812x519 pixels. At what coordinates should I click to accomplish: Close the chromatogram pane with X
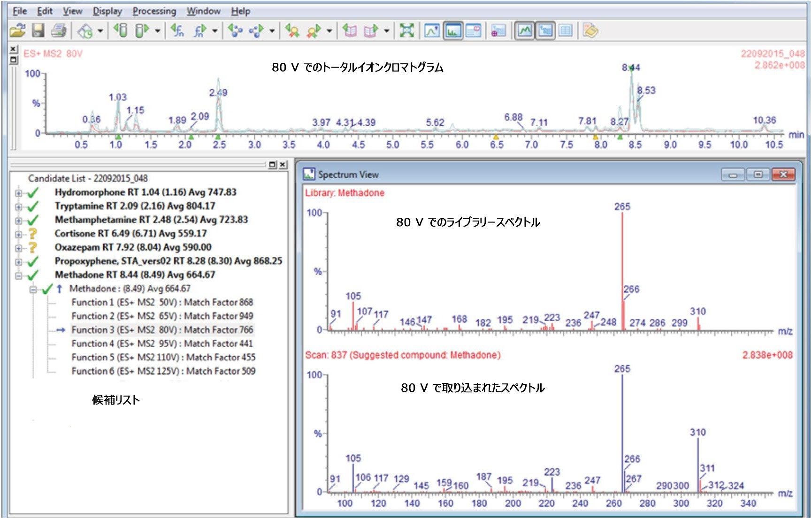pos(13,49)
